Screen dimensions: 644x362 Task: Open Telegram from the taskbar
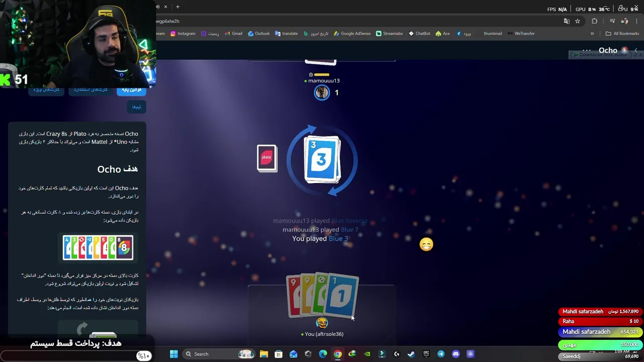pyautogui.click(x=441, y=354)
